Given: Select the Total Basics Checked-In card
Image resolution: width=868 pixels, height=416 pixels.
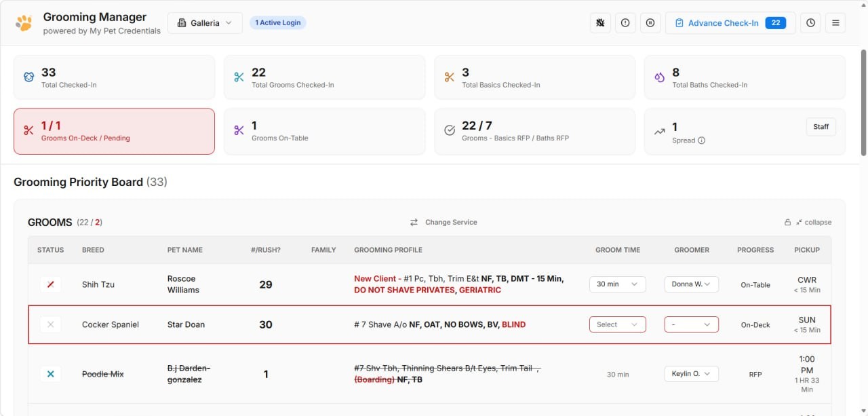Looking at the screenshot, I should (534, 78).
